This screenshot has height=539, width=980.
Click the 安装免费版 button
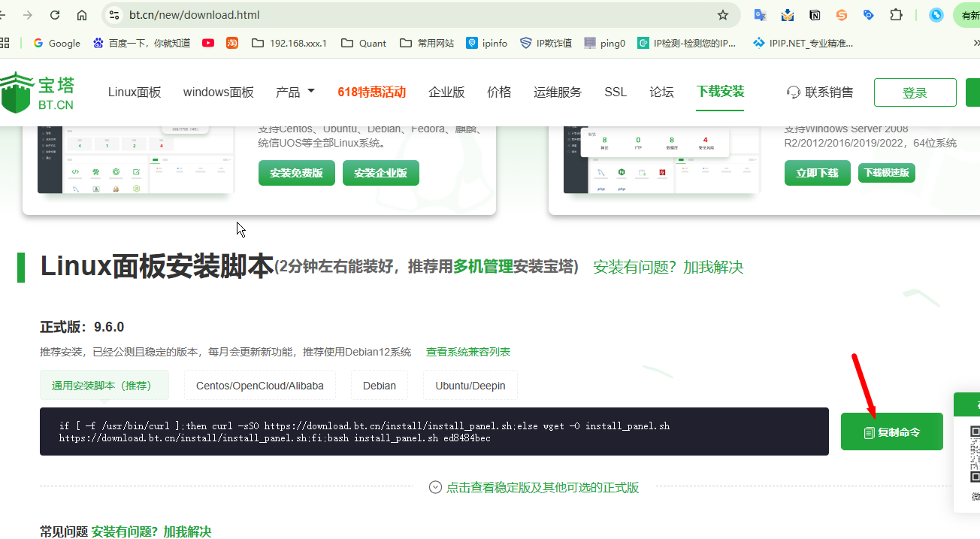(297, 173)
